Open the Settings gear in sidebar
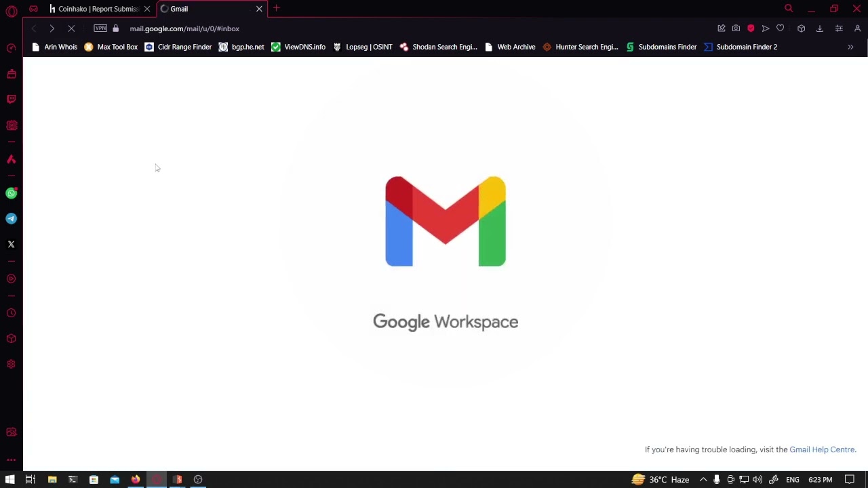 coord(12,364)
